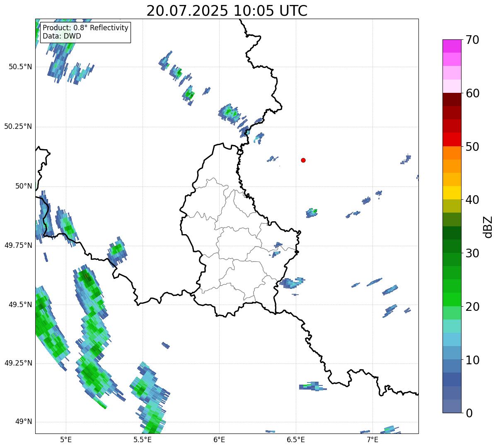Image resolution: width=498 pixels, height=448 pixels.
Task: Click the dark maroon colorbar segment below 60
Action: click(452, 99)
